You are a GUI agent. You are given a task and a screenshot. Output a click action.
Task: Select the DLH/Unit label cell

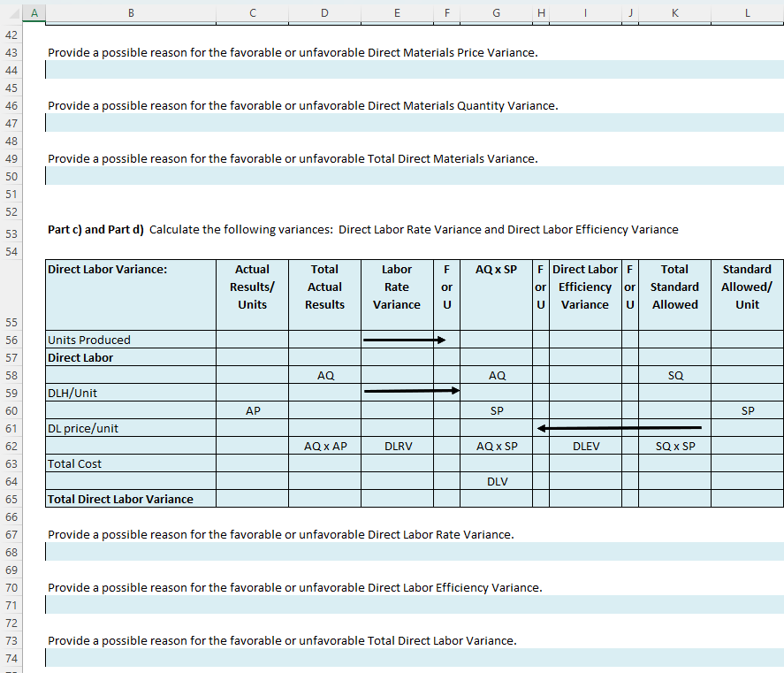point(130,393)
